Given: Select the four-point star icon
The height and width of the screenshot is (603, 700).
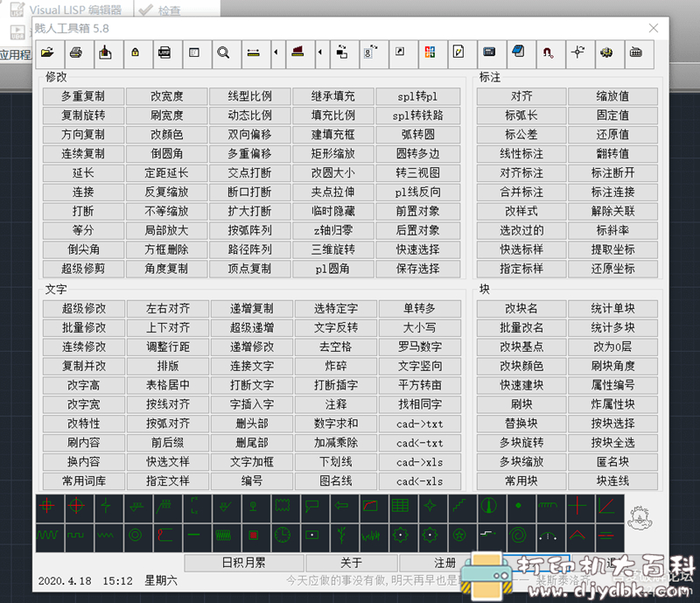Looking at the screenshot, I should (432, 508).
